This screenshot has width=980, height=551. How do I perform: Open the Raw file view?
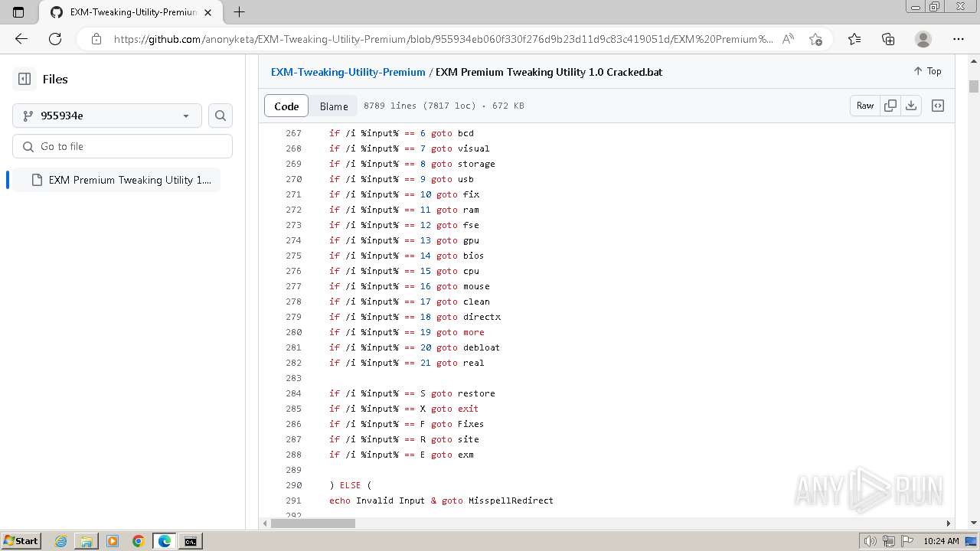(865, 106)
